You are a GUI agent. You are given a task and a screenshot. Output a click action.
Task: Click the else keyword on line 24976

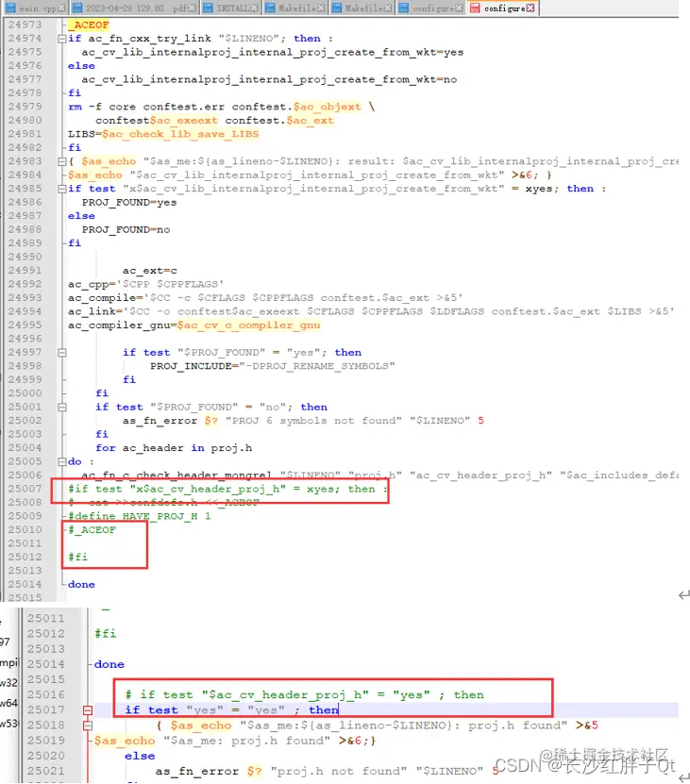coord(81,66)
